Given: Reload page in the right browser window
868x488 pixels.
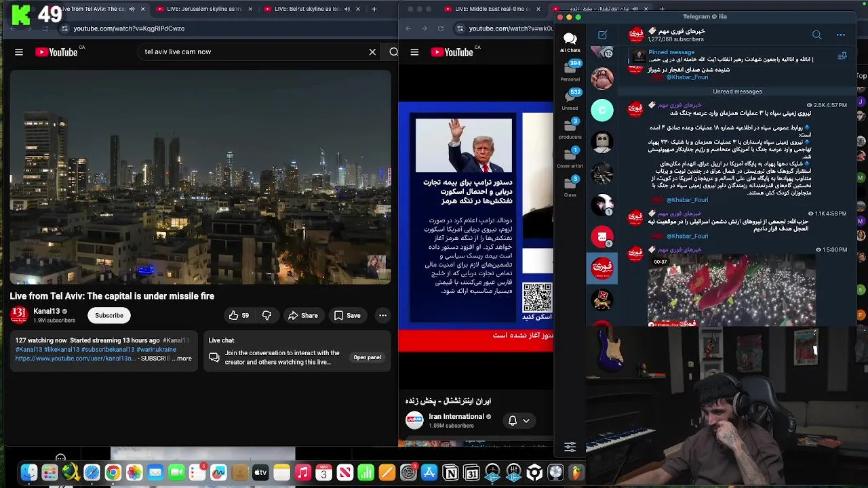Looking at the screenshot, I should point(441,28).
